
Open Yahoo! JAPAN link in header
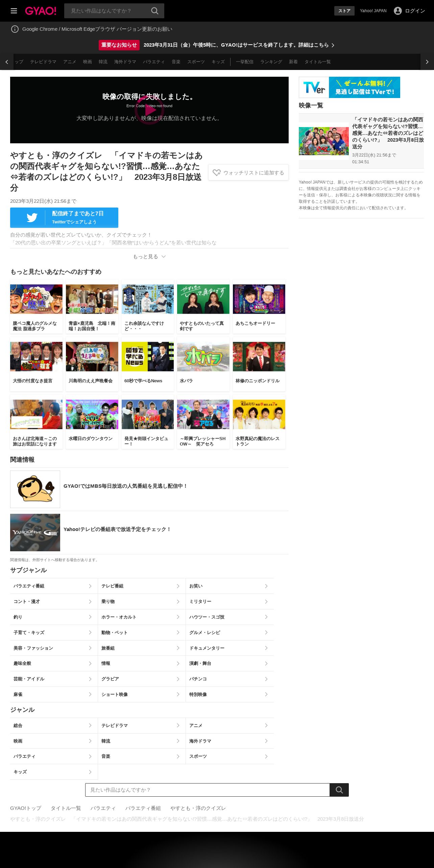point(373,11)
